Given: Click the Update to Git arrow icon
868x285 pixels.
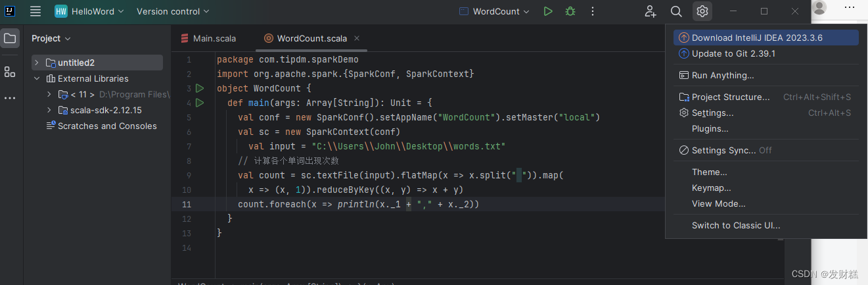Looking at the screenshot, I should point(684,53).
